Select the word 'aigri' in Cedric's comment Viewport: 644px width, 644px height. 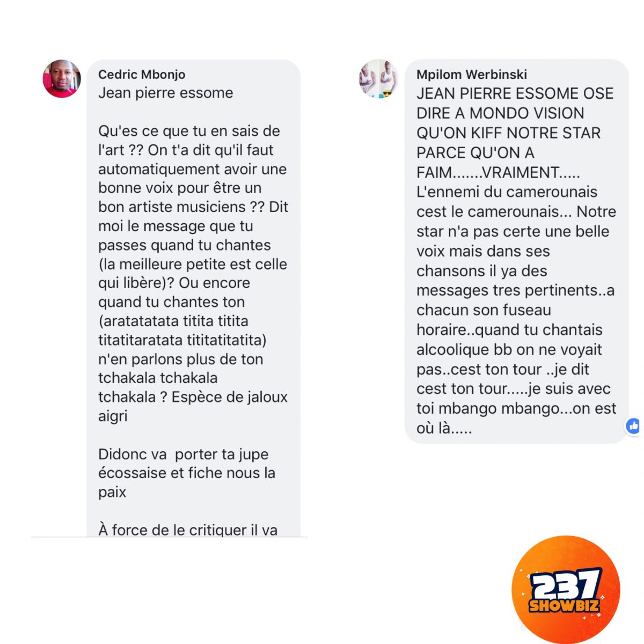113,416
